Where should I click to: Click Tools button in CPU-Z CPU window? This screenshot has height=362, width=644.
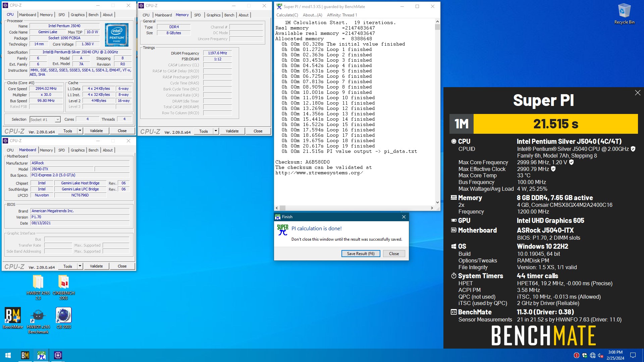[x=68, y=131]
